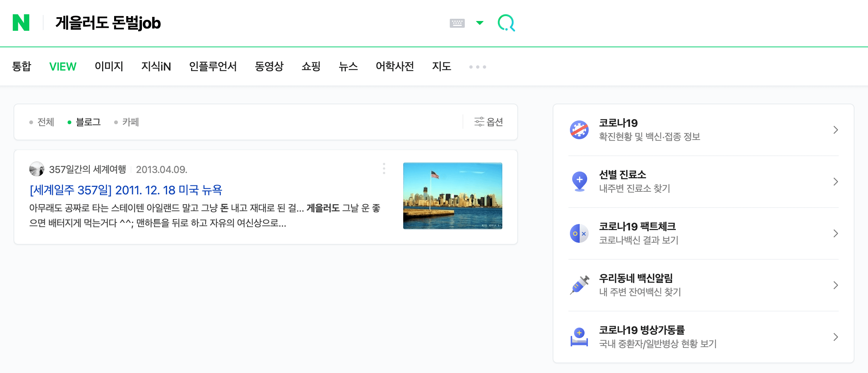
Task: Click the blog author profile avatar
Action: [37, 169]
